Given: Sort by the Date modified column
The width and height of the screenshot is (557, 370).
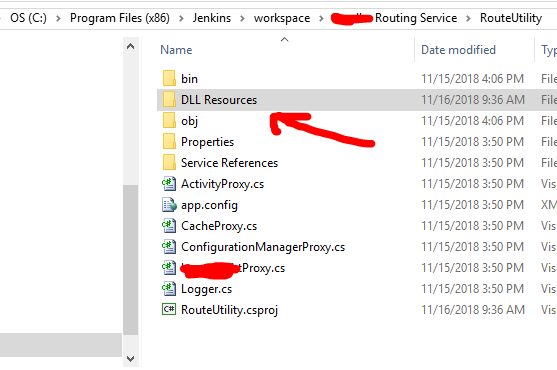Looking at the screenshot, I should [458, 50].
